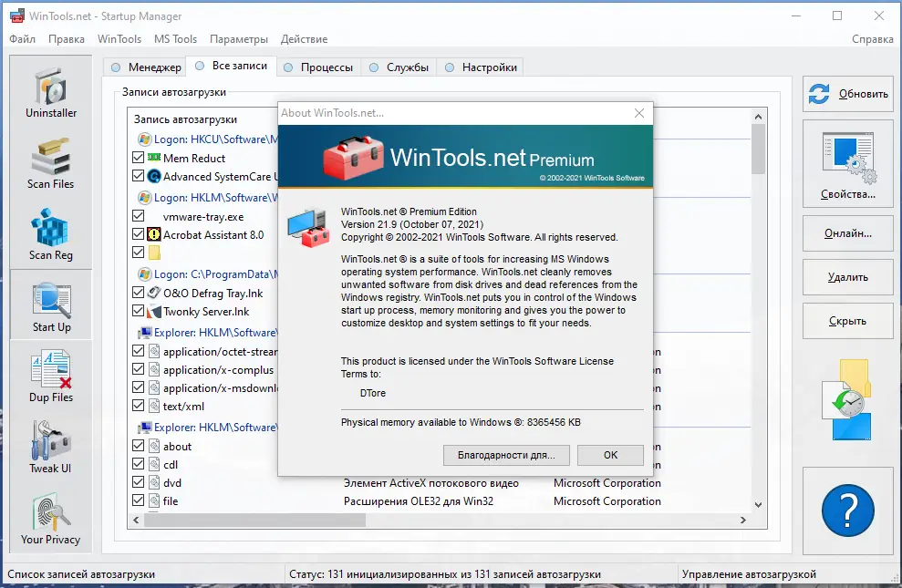Click the blue help question mark icon

(x=848, y=511)
